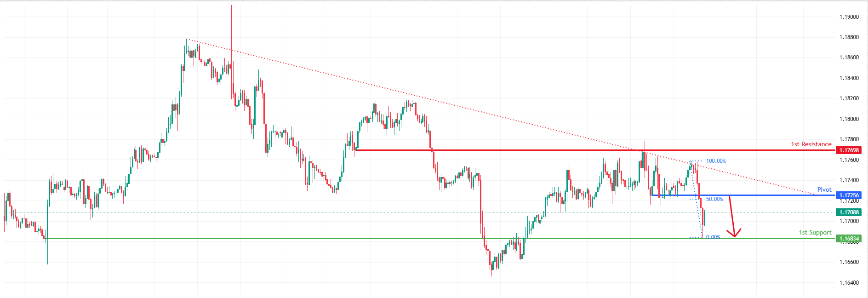This screenshot has width=868, height=298.
Task: Click the Fibonacci 0.00% level label
Action: (713, 237)
